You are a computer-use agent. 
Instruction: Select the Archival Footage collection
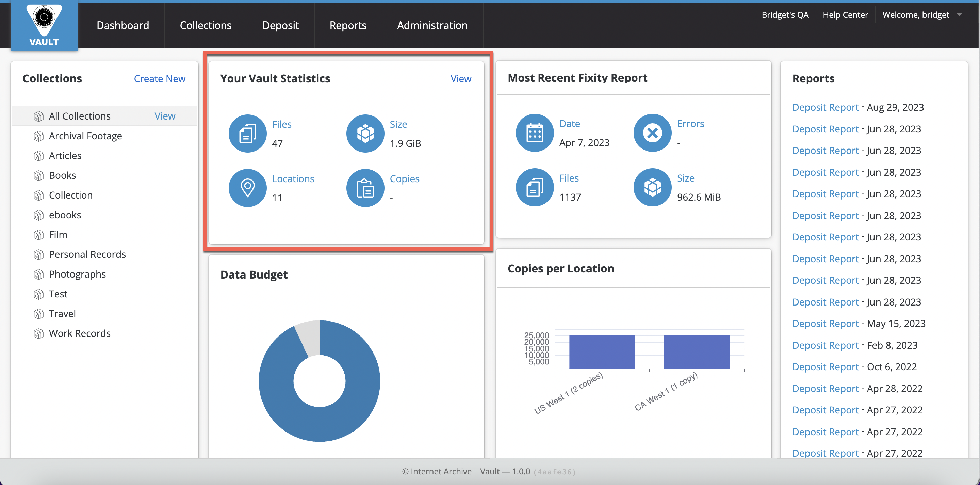click(85, 136)
